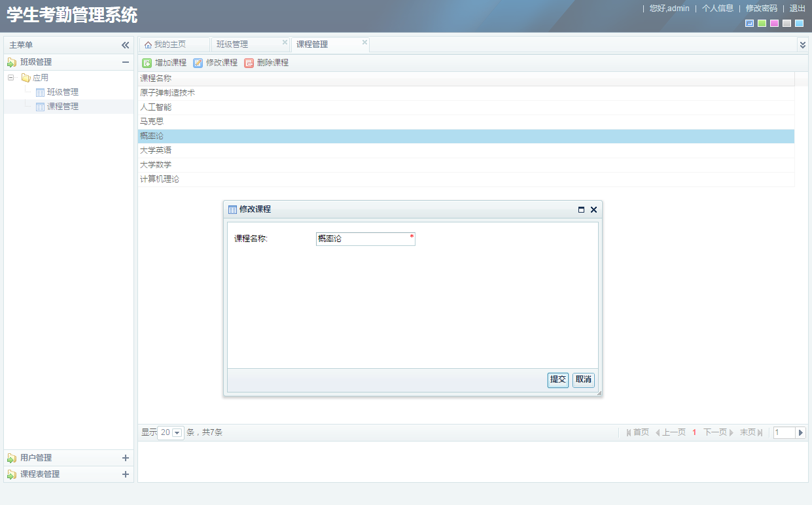Select the blue window-icon theme swatch

pos(749,24)
